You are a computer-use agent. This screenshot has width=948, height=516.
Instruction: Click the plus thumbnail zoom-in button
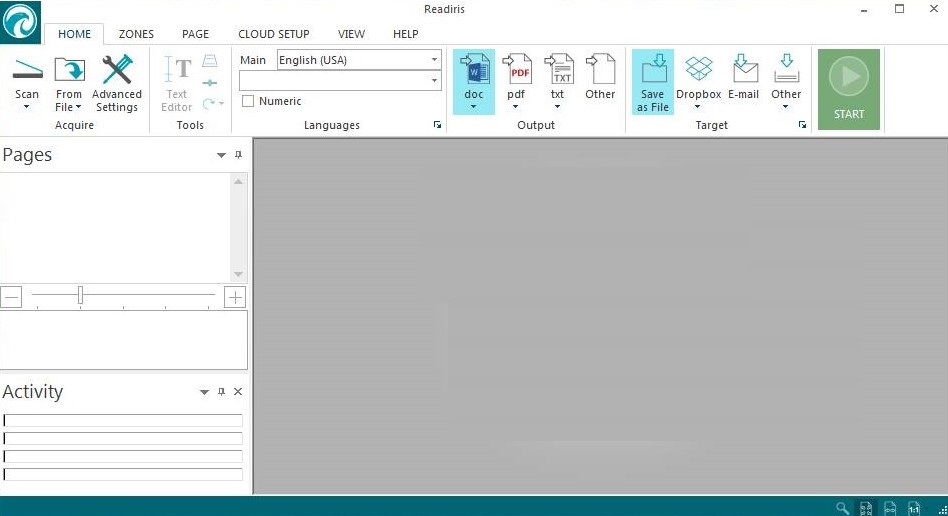[235, 297]
